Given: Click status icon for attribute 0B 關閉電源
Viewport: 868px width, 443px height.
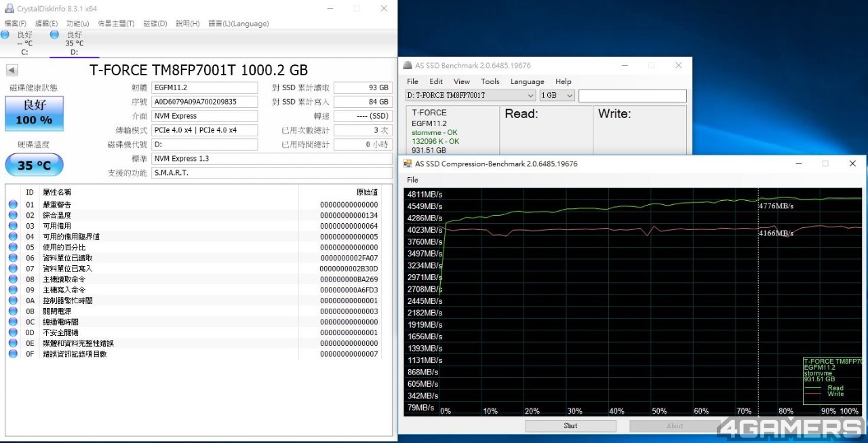Looking at the screenshot, I should point(13,311).
